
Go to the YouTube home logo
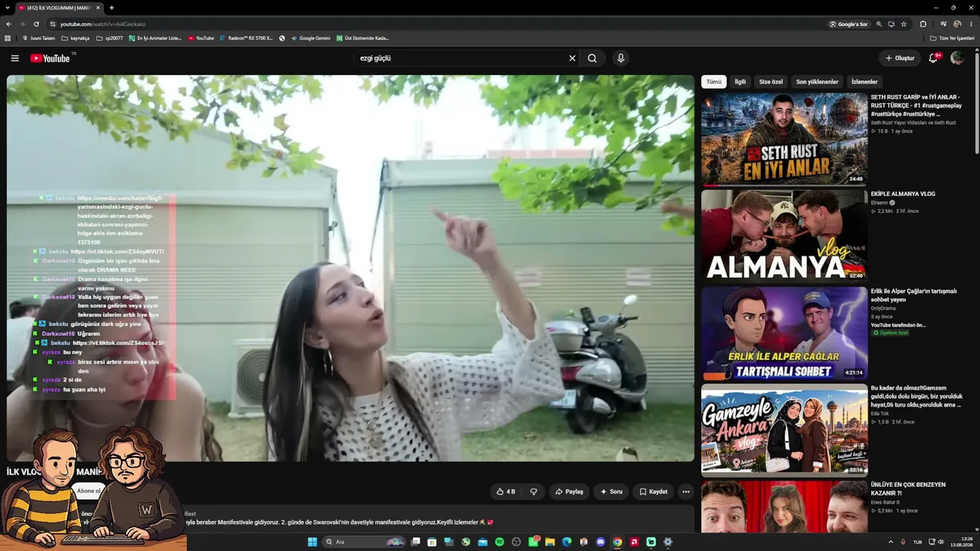(x=51, y=58)
